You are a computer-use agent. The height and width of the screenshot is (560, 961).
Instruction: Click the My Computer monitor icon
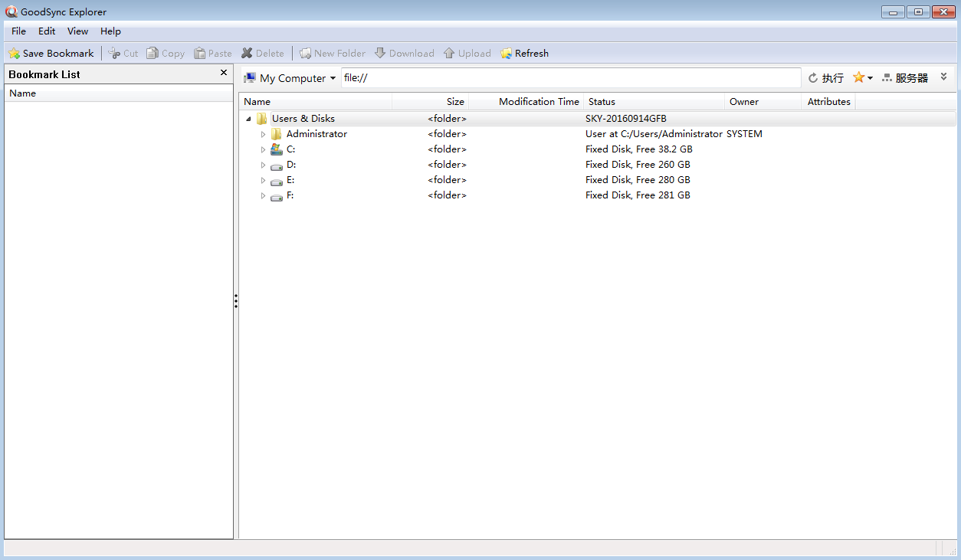[x=250, y=78]
